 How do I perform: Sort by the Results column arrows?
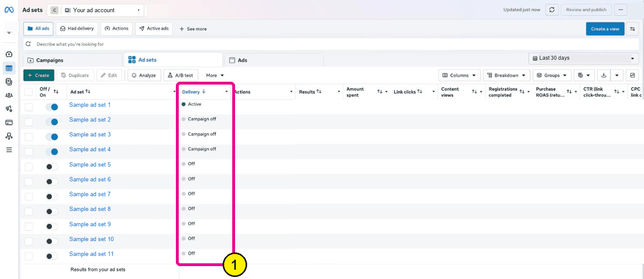point(319,92)
